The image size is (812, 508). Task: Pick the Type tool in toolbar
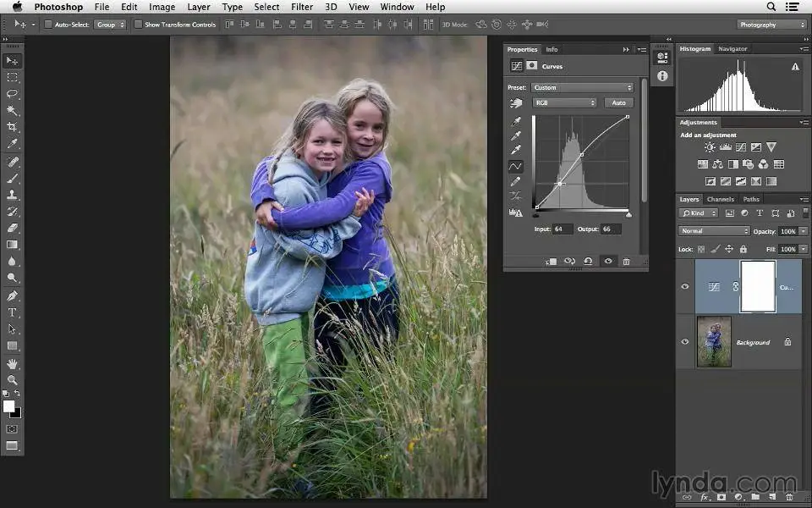[x=12, y=312]
